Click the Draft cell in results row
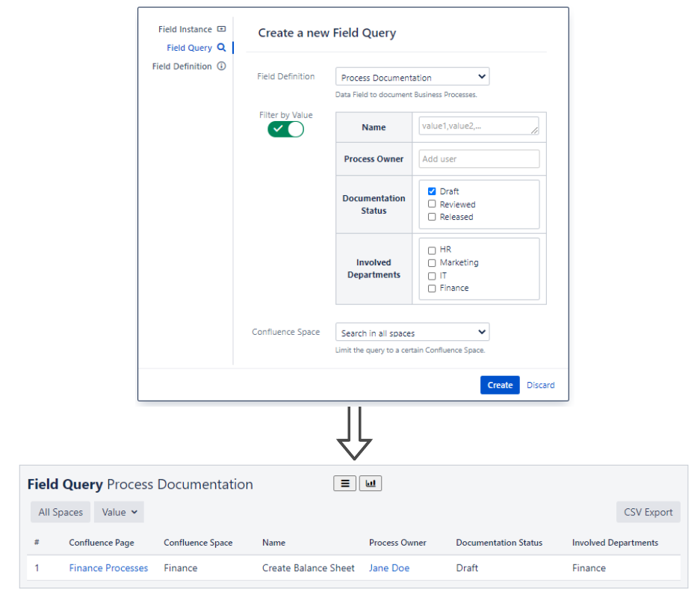This screenshot has height=598, width=700. (467, 568)
